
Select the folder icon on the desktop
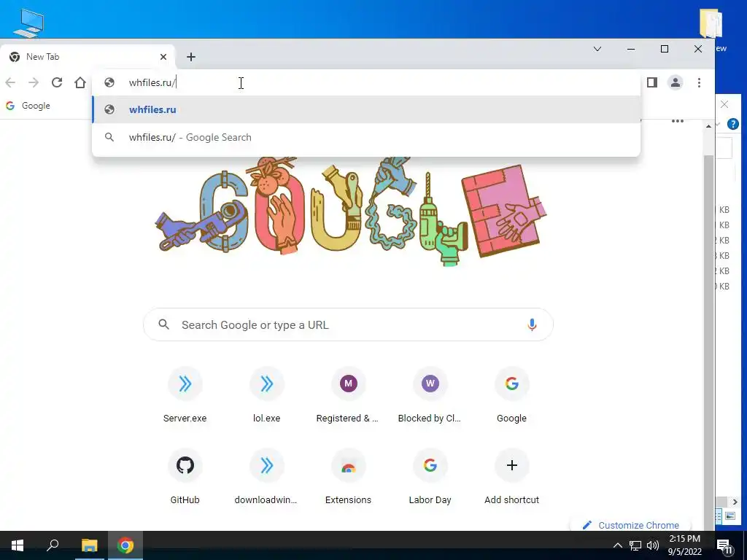(711, 23)
